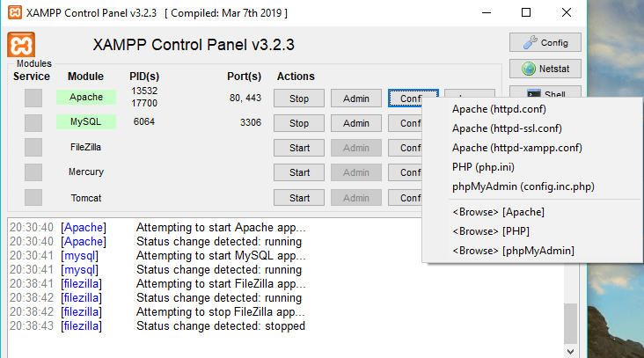The height and width of the screenshot is (358, 644).
Task: Open the MySQL Config dropdown button
Action: click(408, 123)
